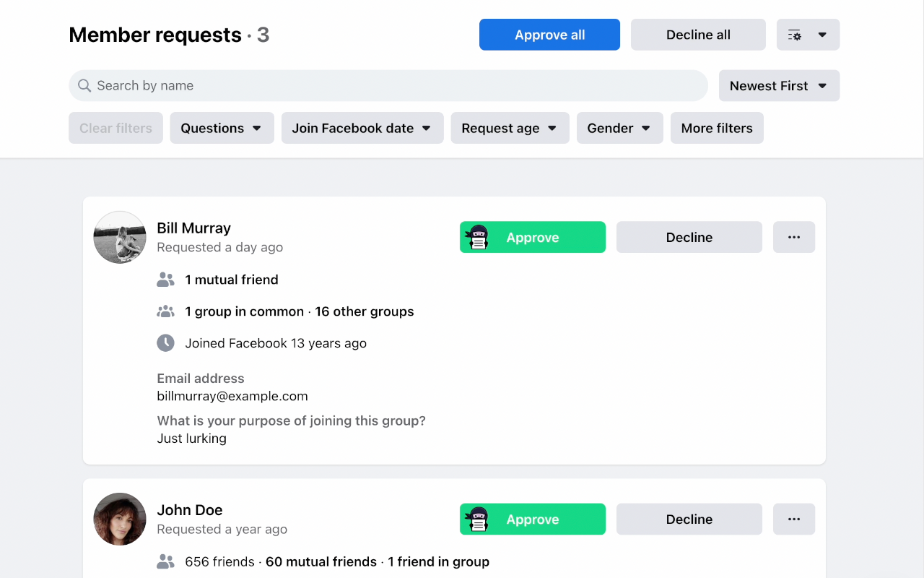Image resolution: width=924 pixels, height=578 pixels.
Task: Open the Newest First sort dropdown
Action: [779, 85]
